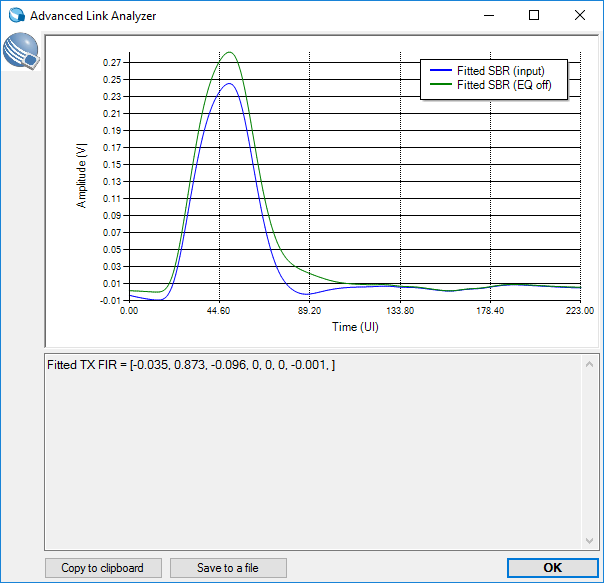The width and height of the screenshot is (604, 583).
Task: Click the 178.40 x-axis tick label
Action: tap(490, 311)
